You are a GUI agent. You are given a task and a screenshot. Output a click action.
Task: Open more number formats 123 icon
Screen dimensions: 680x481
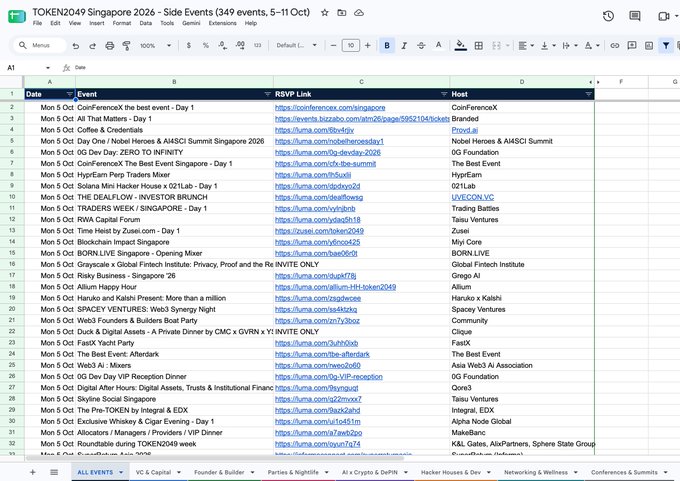pyautogui.click(x=257, y=46)
